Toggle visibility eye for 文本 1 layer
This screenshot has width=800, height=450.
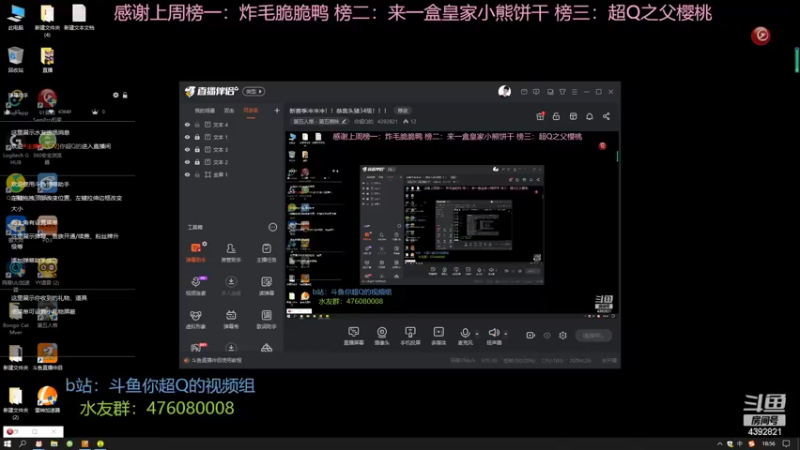(x=187, y=137)
